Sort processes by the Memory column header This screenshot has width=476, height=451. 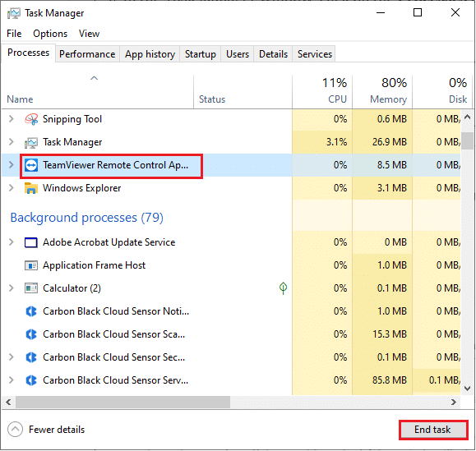[382, 91]
